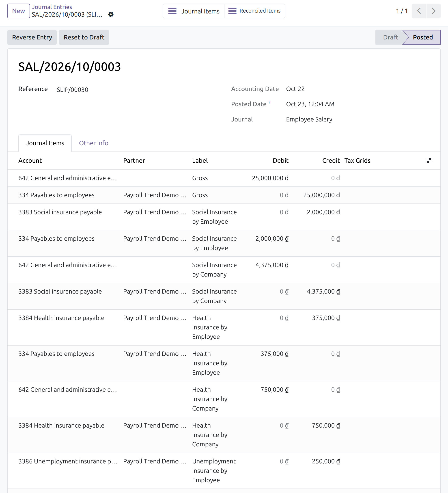Click the reference value SLIP/00030

pyautogui.click(x=72, y=90)
